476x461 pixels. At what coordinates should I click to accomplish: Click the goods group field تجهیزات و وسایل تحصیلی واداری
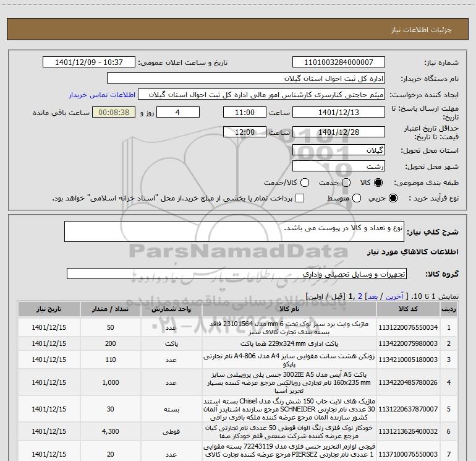click(x=237, y=274)
